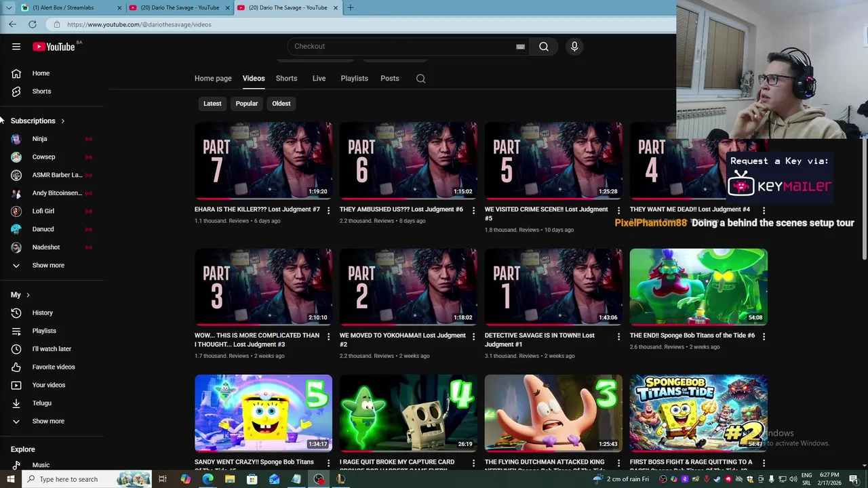This screenshot has height=488, width=868.
Task: Open the YouTube hamburger guide menu
Action: coord(16,47)
